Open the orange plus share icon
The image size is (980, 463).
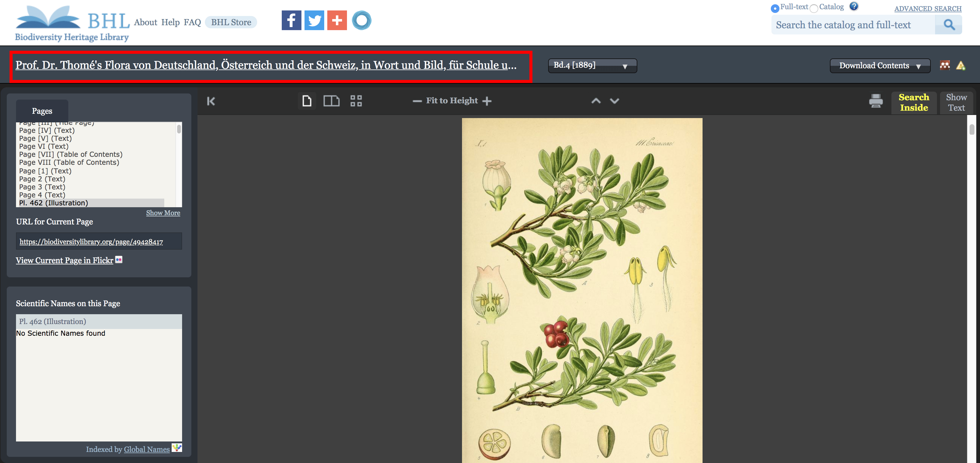(337, 20)
